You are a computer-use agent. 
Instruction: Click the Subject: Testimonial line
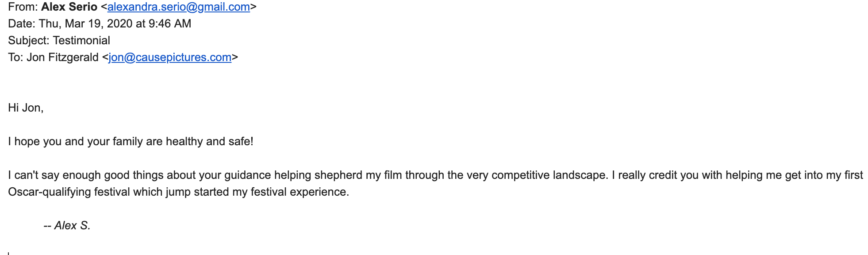[x=59, y=41]
